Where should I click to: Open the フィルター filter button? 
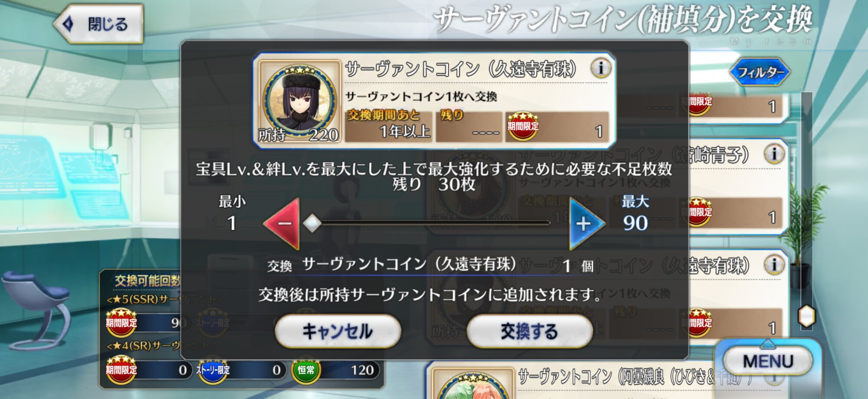click(759, 72)
